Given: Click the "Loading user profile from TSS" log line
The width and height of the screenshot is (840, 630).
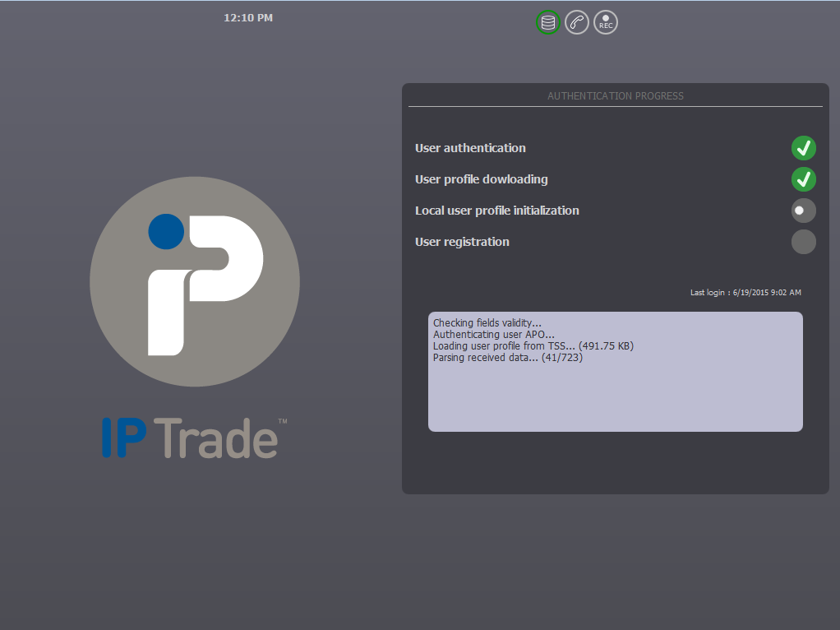Looking at the screenshot, I should click(x=533, y=345).
